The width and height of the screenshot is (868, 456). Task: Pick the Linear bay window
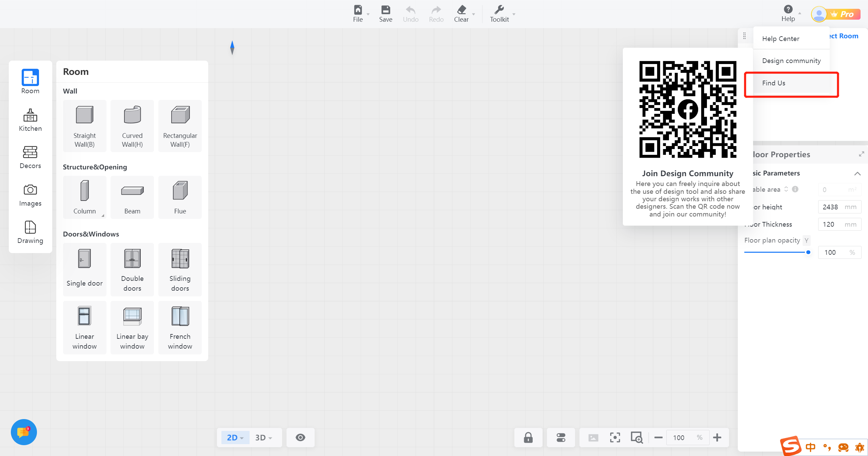pos(132,327)
